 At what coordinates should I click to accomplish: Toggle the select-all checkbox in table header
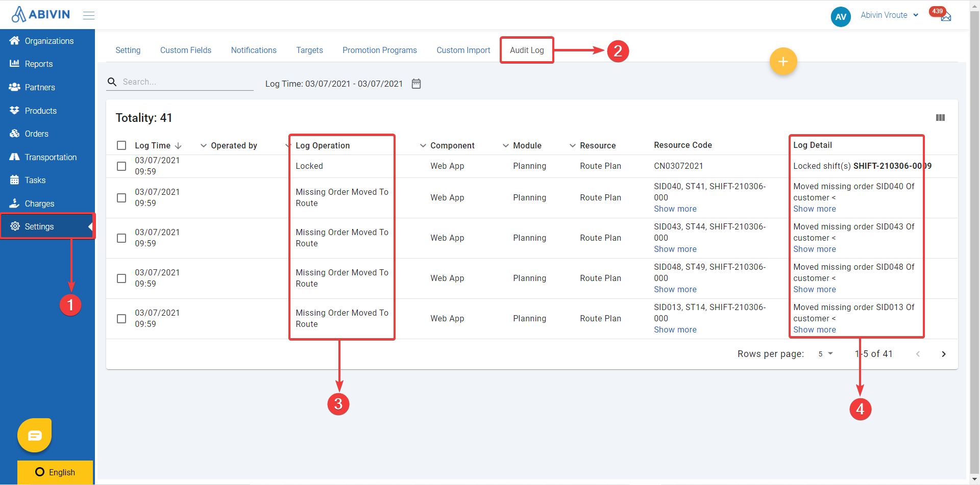coord(121,145)
